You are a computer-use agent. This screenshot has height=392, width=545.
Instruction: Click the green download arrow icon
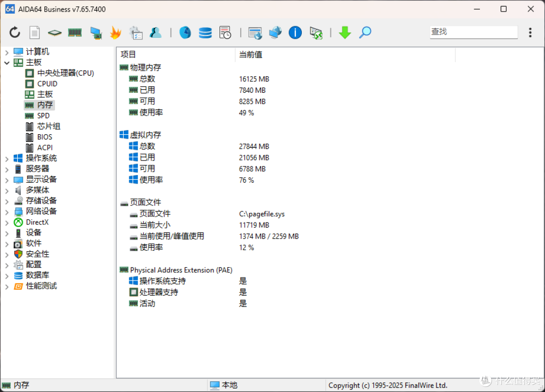345,33
